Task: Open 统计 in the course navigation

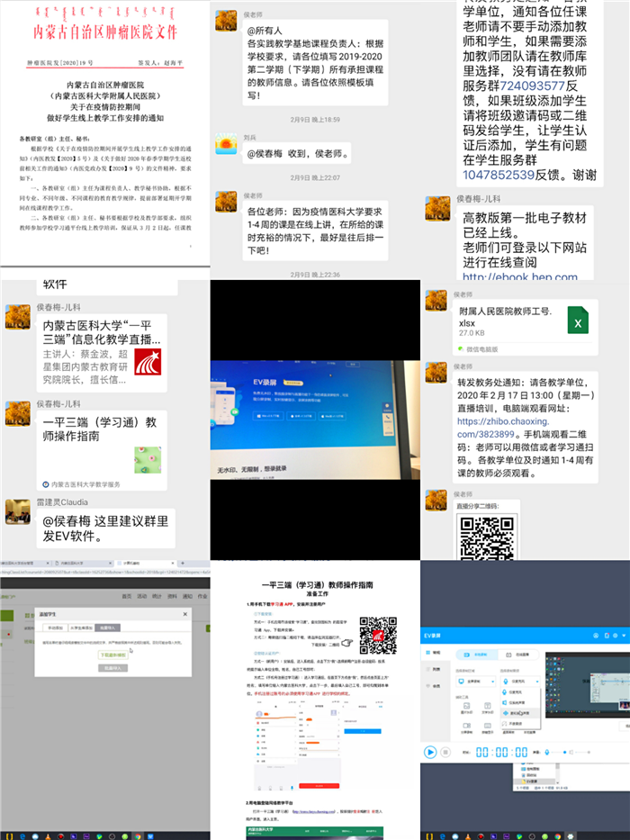Action: [x=157, y=596]
